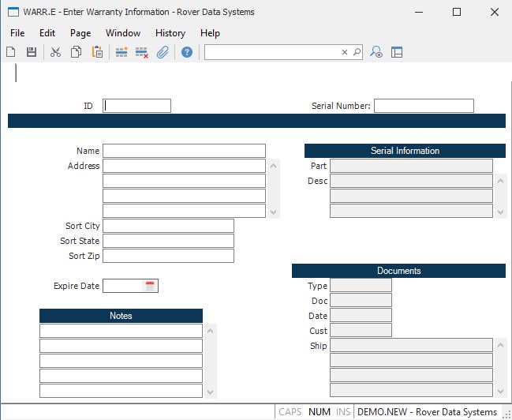Image resolution: width=512 pixels, height=420 pixels.
Task: Open Help with the question mark icon
Action: pos(187,52)
